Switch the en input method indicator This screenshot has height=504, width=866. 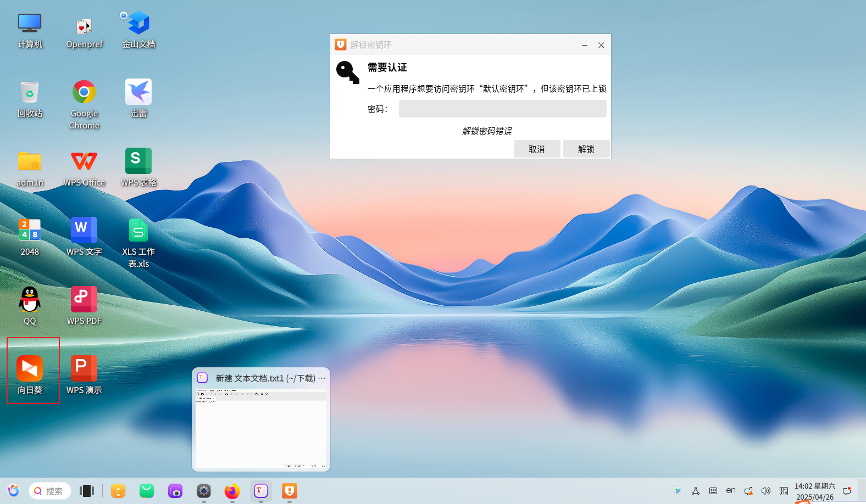730,490
